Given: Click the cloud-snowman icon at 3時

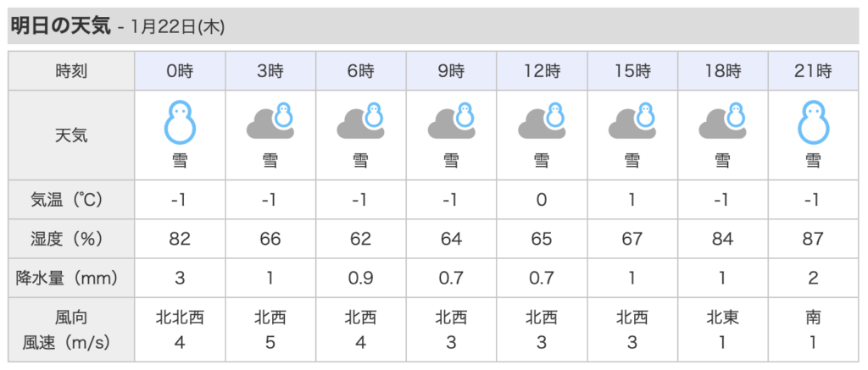Looking at the screenshot, I should click(x=270, y=122).
